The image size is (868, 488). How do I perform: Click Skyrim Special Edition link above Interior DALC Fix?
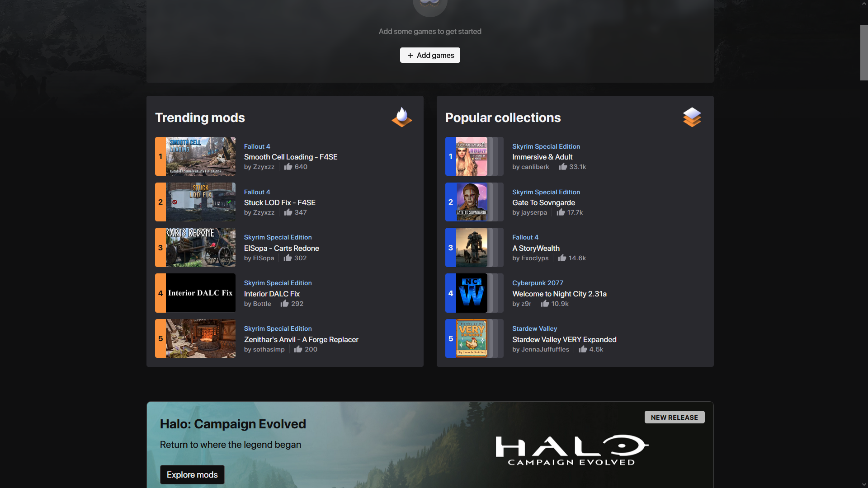[x=278, y=283]
